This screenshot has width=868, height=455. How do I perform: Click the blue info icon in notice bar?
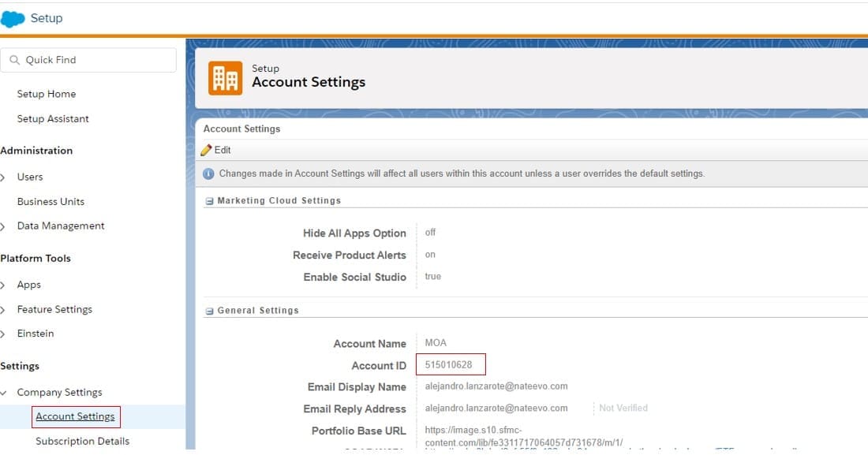point(208,173)
